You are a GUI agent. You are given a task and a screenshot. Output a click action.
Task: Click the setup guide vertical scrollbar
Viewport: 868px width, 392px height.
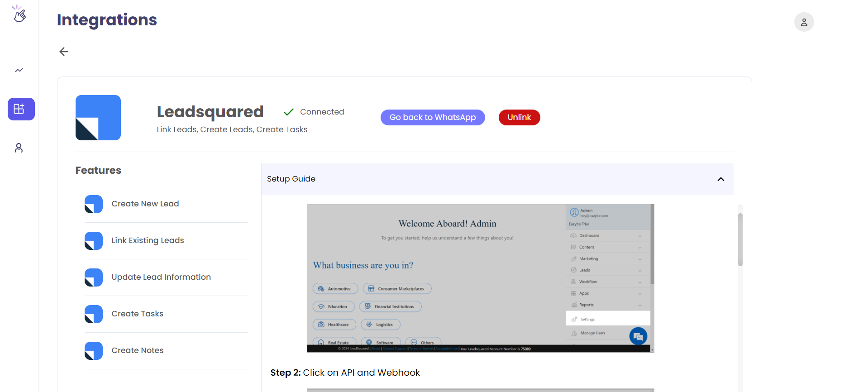[740, 239]
